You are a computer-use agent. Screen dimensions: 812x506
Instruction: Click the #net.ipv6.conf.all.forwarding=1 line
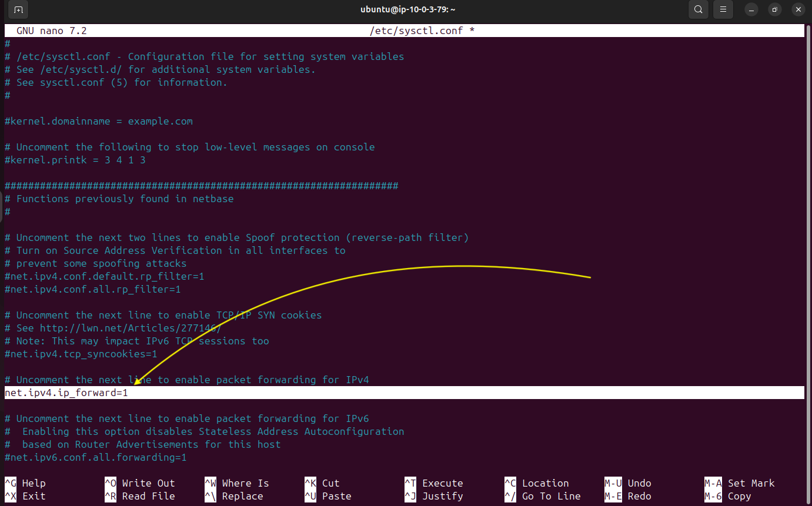click(96, 457)
